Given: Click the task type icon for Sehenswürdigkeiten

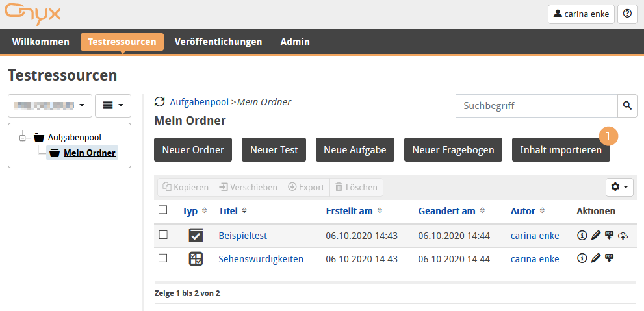Looking at the screenshot, I should 196,258.
